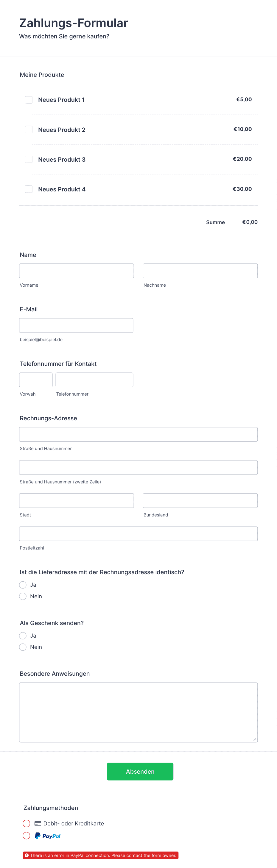The image size is (277, 868).
Task: Check the Neues Produkt 2 checkbox
Action: point(29,129)
